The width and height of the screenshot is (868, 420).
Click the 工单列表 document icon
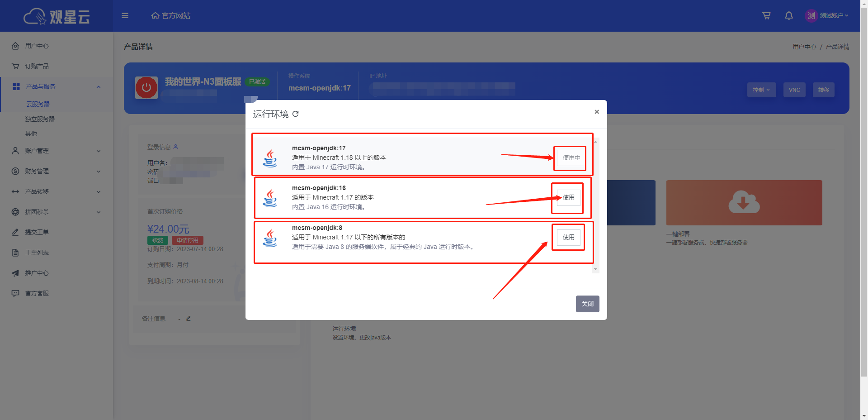(15, 253)
